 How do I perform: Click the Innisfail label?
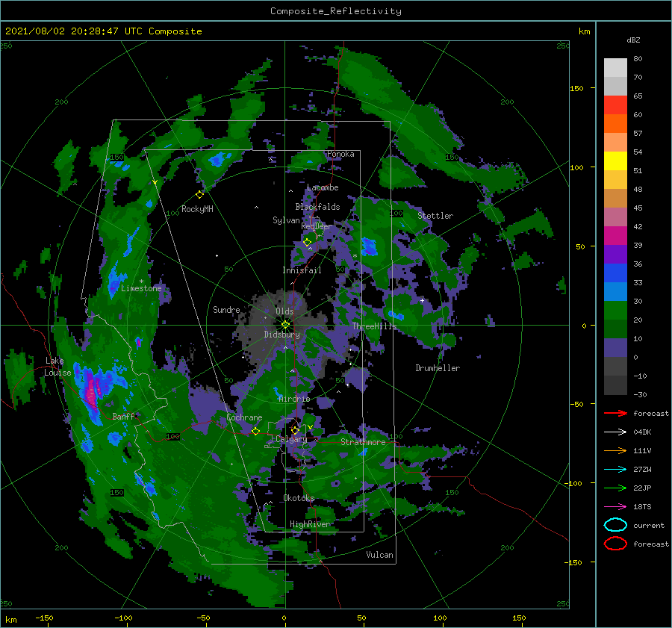pos(302,270)
